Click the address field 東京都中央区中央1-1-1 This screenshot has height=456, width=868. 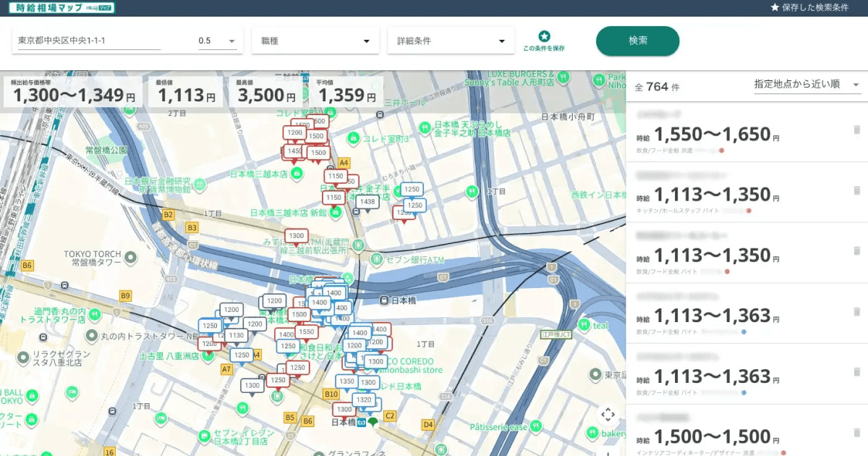pos(89,41)
